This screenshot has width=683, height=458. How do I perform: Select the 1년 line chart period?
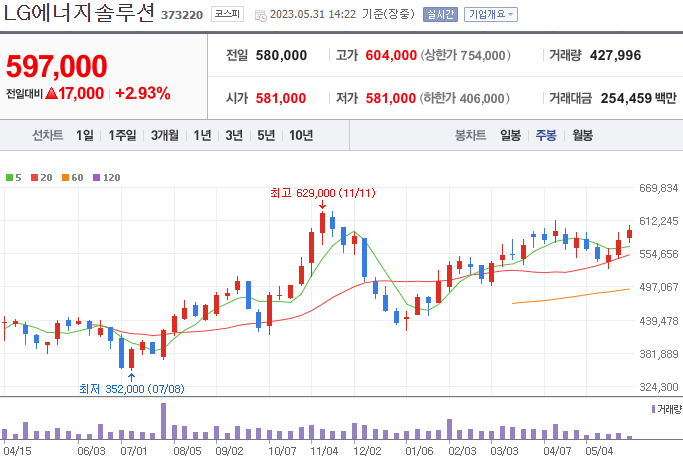(x=202, y=136)
